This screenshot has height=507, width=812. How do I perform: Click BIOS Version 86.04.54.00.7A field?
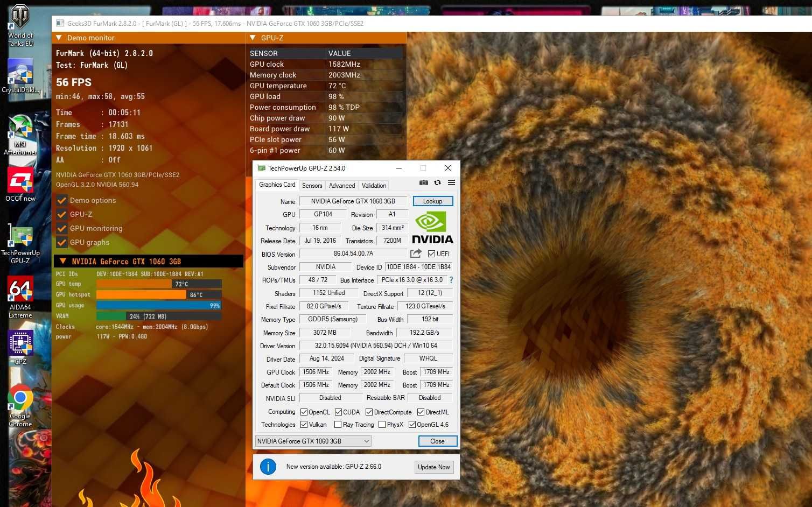point(353,253)
